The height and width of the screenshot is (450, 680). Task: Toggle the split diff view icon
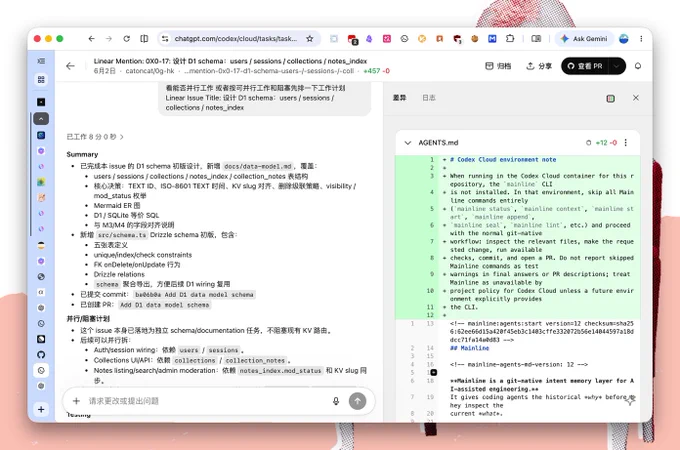(610, 98)
